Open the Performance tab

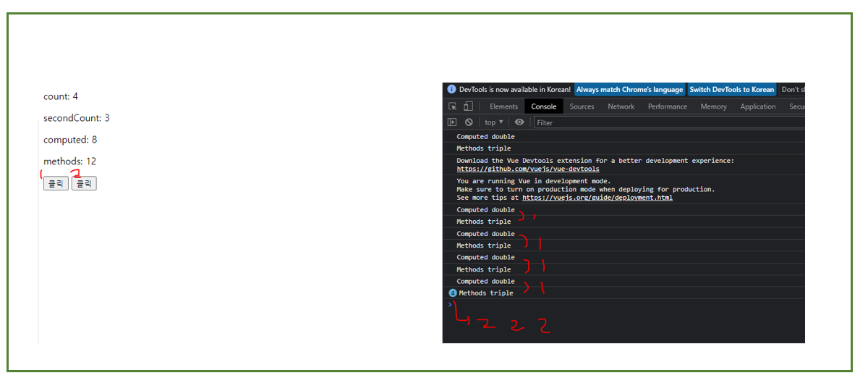coord(668,106)
